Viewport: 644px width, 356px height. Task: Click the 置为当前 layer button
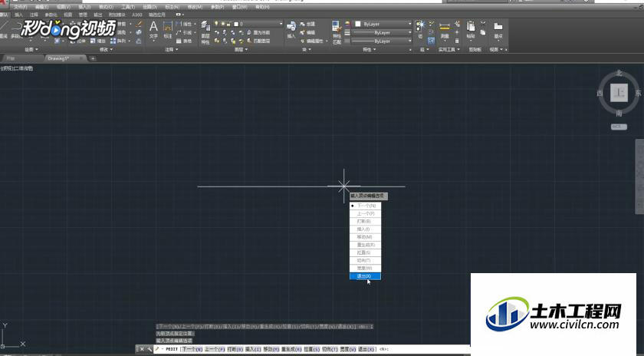coord(258,32)
